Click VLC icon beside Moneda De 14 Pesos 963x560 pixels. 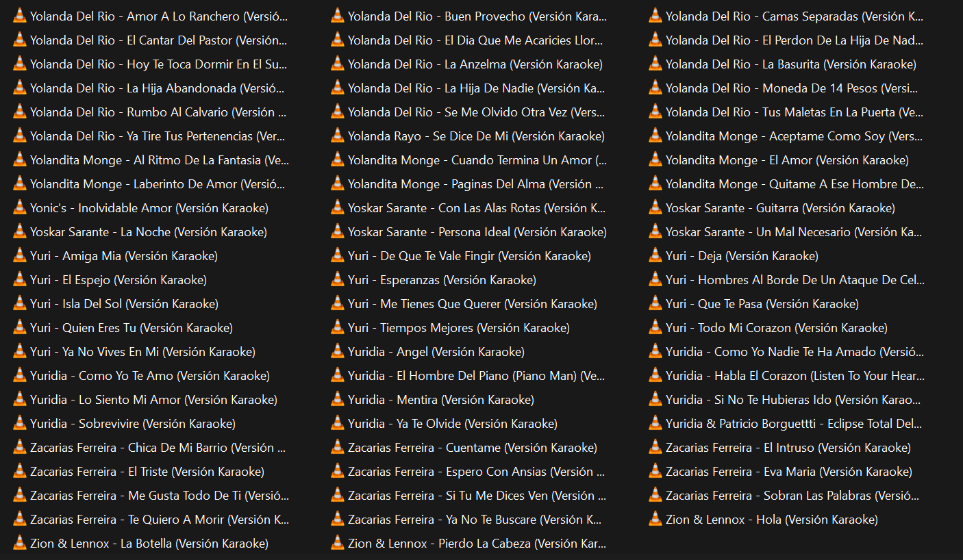655,88
